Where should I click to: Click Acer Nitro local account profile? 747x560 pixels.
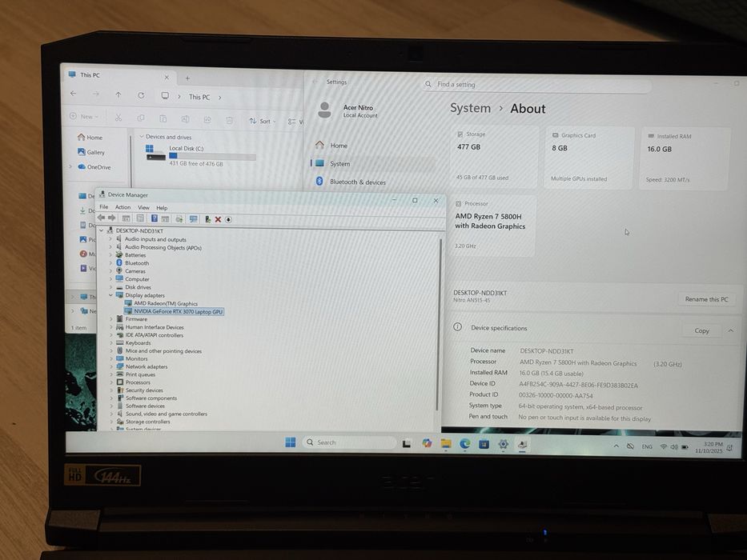click(x=349, y=110)
